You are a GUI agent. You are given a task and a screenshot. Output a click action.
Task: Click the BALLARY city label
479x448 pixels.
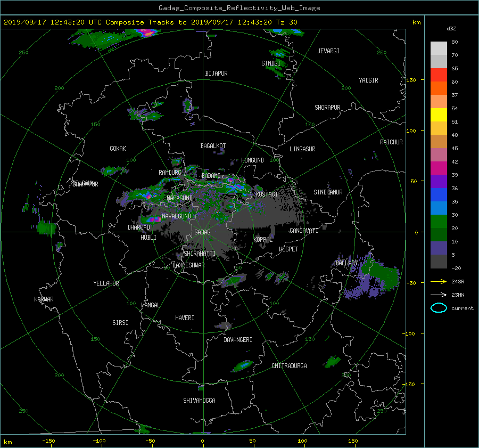pos(346,263)
